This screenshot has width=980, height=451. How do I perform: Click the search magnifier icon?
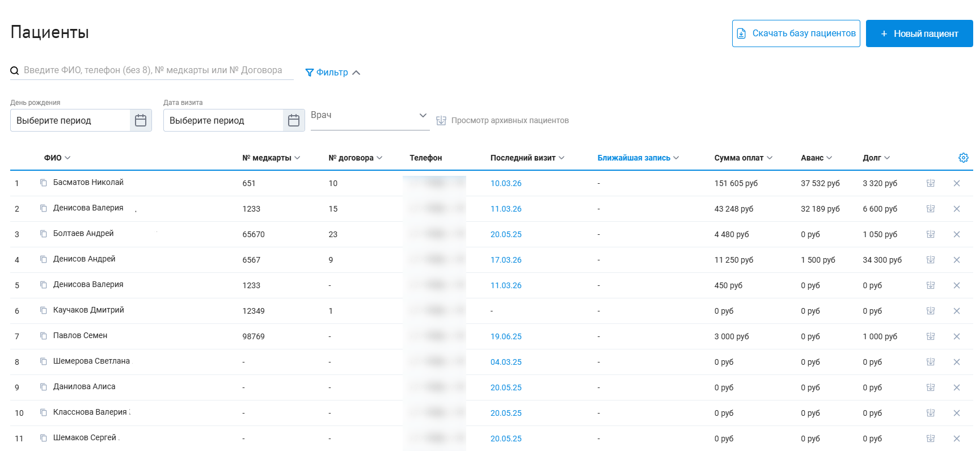[15, 71]
